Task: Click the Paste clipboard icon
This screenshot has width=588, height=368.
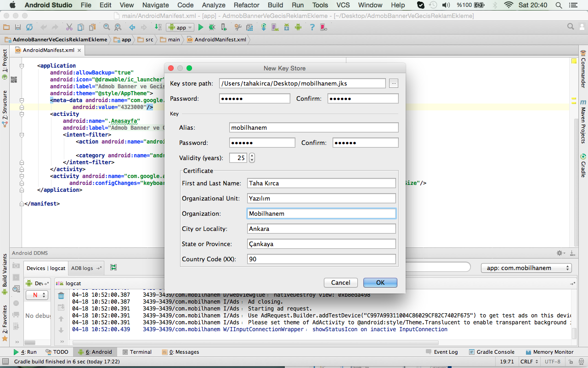Action: [92, 27]
